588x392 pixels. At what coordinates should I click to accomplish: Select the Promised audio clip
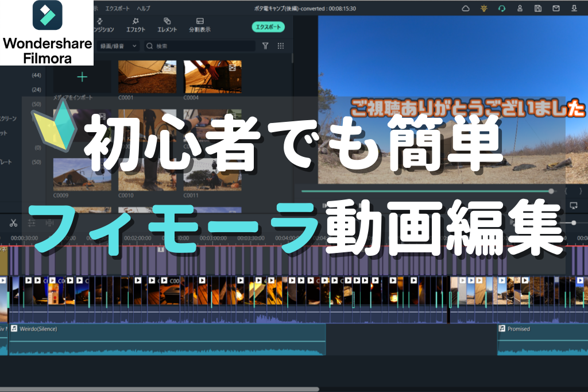(543, 340)
